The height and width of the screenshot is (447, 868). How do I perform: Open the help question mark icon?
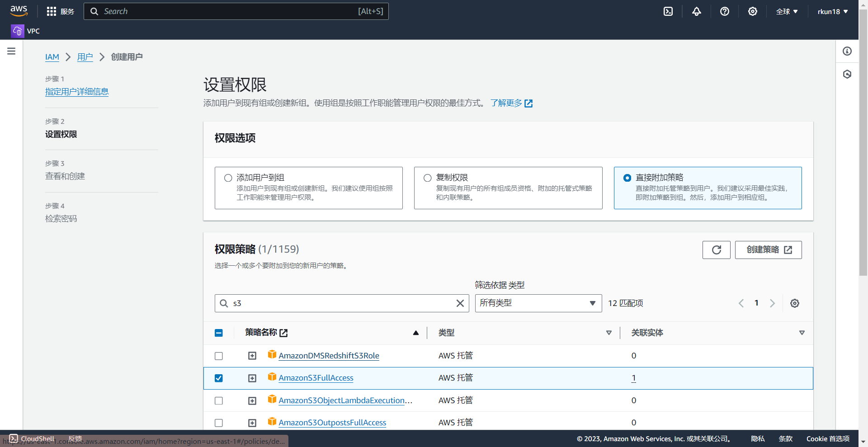coord(725,11)
